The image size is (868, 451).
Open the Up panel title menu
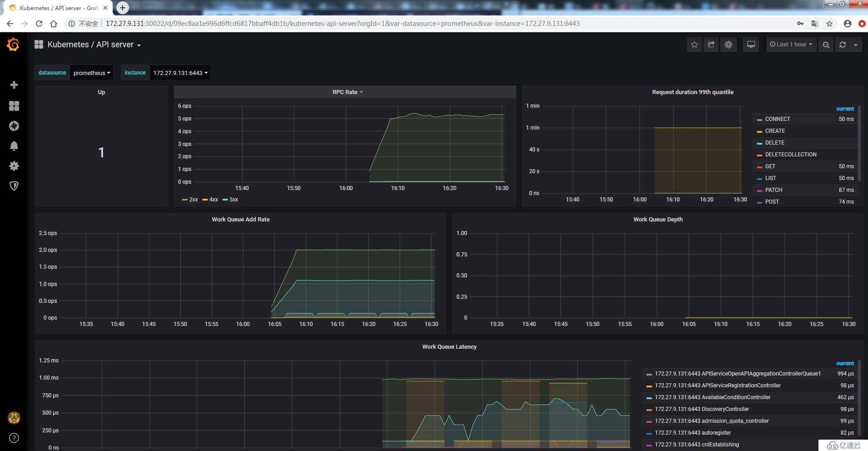[x=101, y=92]
